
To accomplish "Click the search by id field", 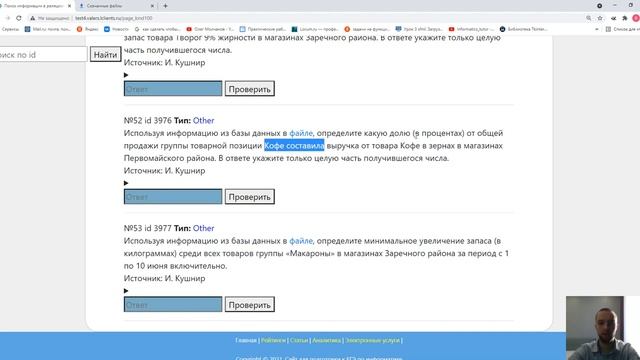I will coord(43,54).
